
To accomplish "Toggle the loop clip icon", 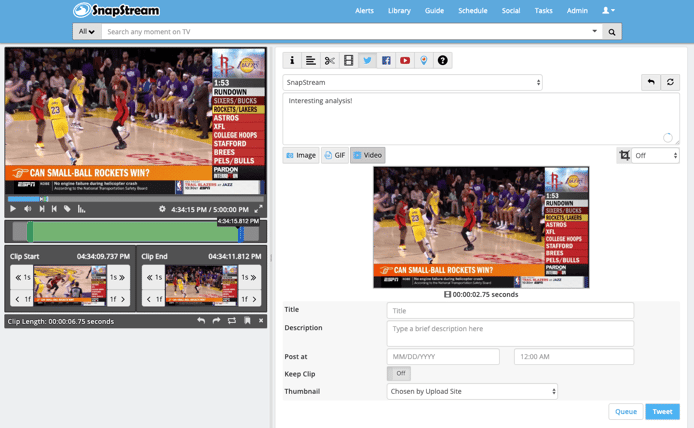I will pos(231,321).
